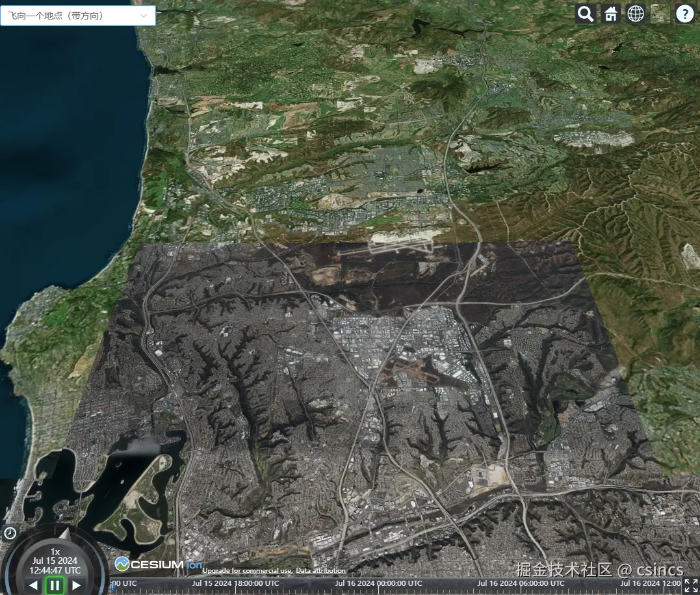
Task: Click the Cesium ion logo
Action: [x=159, y=564]
